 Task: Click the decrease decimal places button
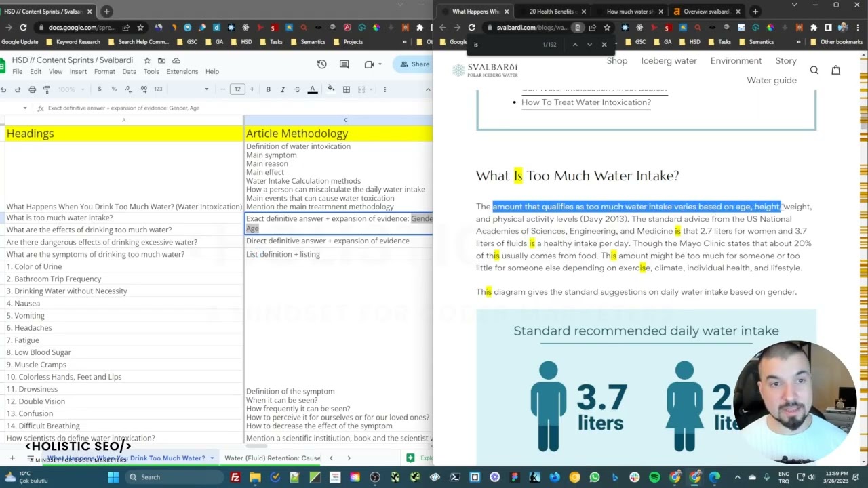coord(128,89)
